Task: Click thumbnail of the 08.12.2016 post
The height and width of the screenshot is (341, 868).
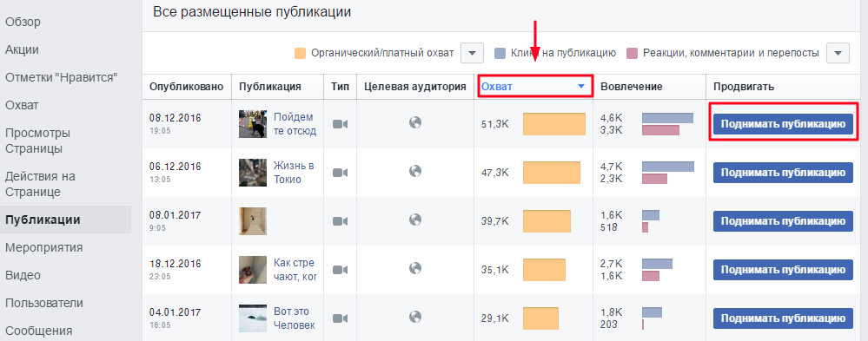Action: tap(253, 124)
